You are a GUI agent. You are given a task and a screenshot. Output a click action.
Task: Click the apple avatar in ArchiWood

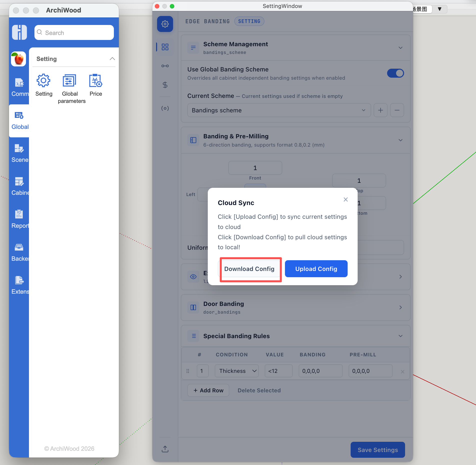(x=18, y=59)
